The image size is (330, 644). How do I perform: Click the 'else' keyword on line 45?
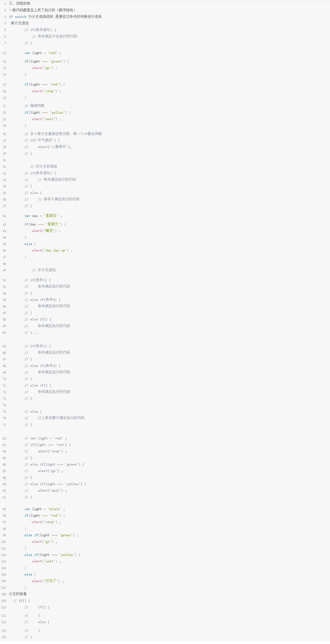[28, 244]
